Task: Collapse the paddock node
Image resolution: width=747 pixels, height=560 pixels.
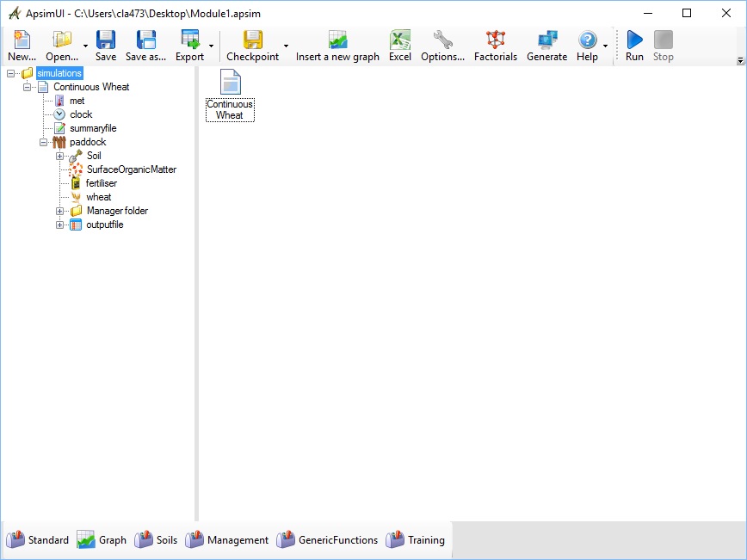Action: (x=43, y=143)
